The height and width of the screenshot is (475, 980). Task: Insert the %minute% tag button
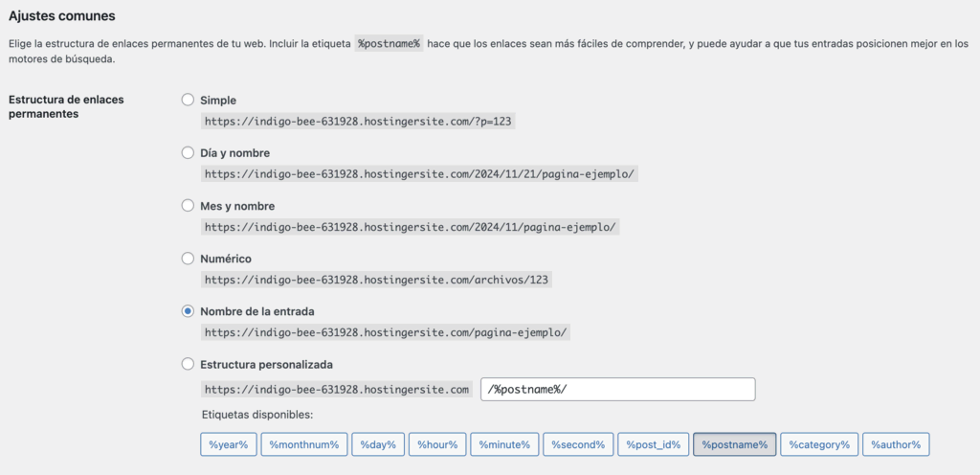coord(505,444)
